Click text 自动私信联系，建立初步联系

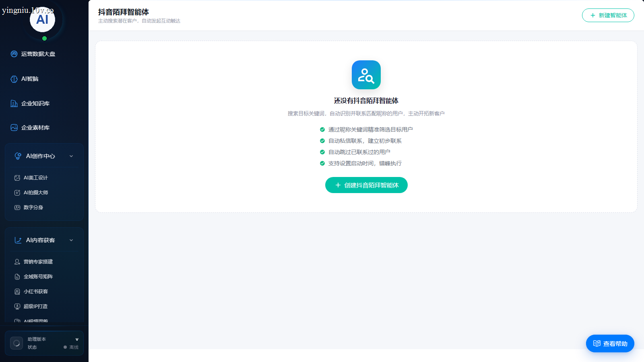tap(365, 141)
